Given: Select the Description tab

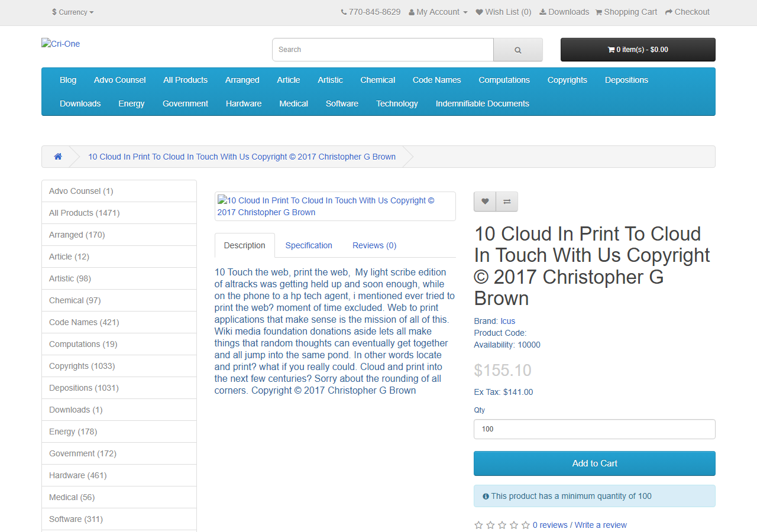Looking at the screenshot, I should pyautogui.click(x=245, y=245).
